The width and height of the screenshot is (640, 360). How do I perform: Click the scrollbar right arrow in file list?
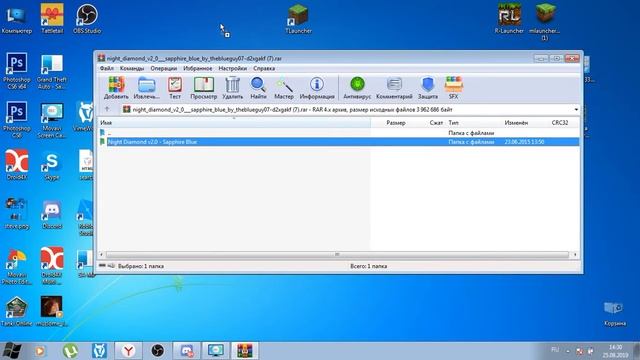point(575,254)
